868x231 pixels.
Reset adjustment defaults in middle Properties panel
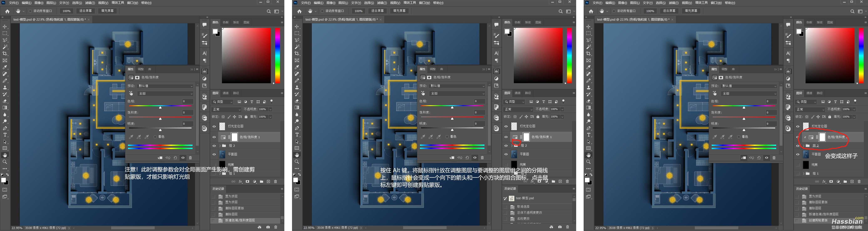pyautogui.click(x=467, y=158)
